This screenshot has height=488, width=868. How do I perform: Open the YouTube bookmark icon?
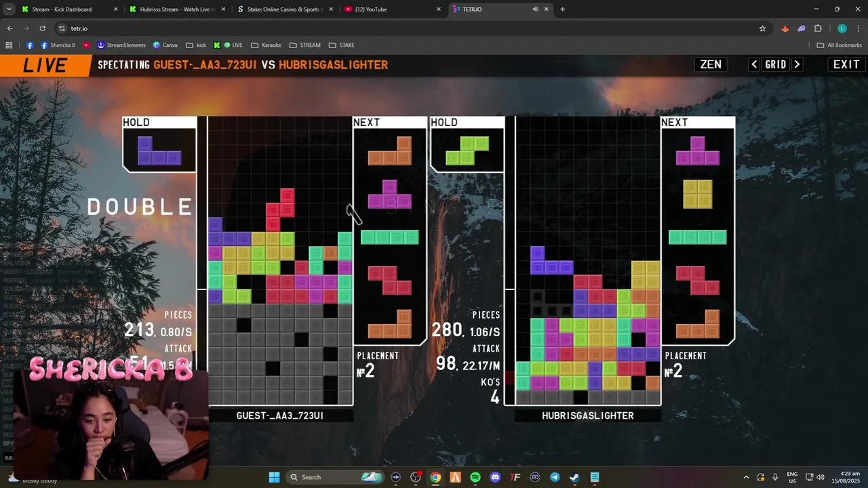[87, 45]
